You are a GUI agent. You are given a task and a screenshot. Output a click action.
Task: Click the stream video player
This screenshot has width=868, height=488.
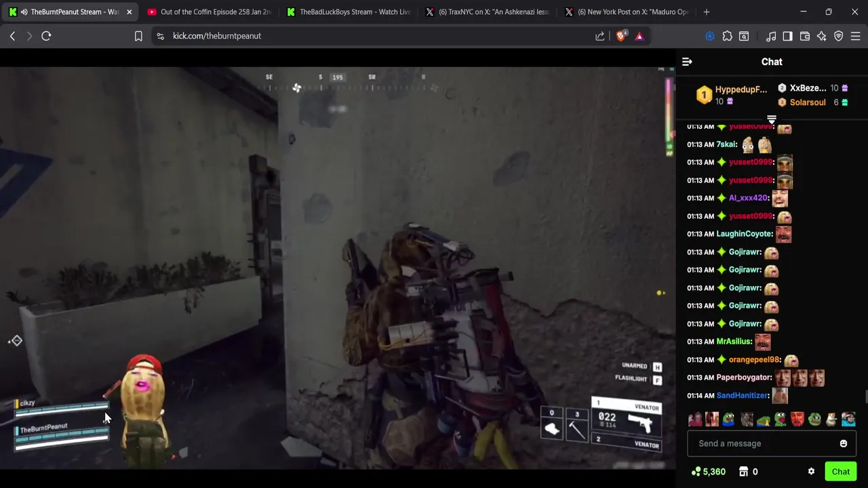click(338, 268)
